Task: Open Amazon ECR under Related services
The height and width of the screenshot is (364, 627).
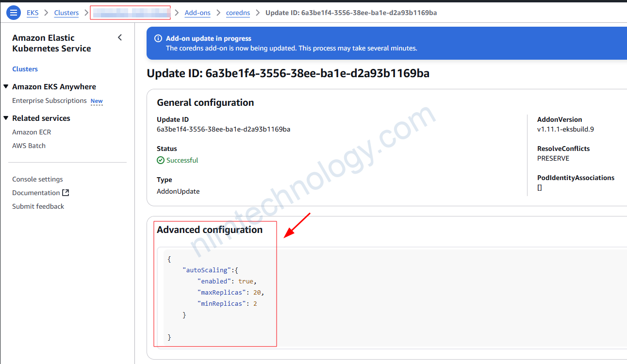Action: tap(32, 132)
